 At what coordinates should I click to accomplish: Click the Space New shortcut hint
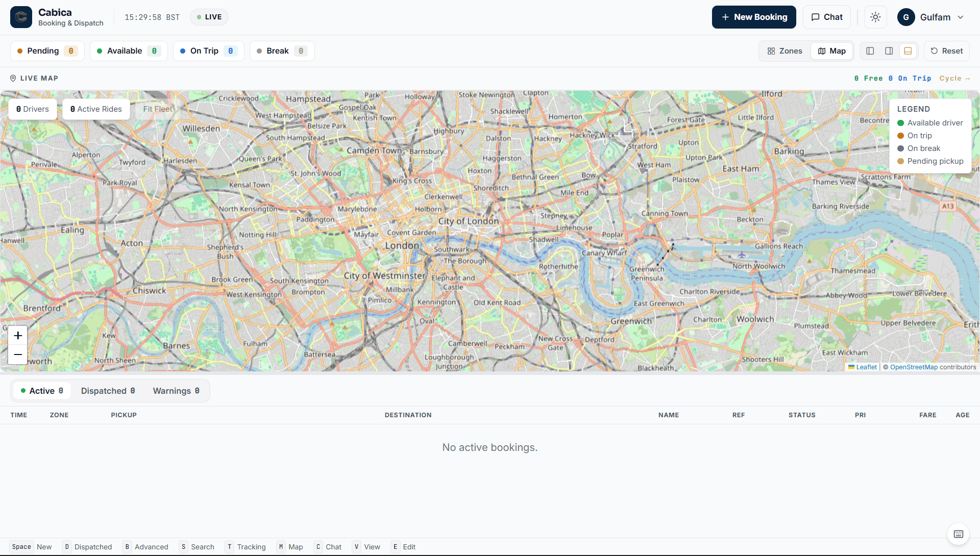tap(31, 547)
